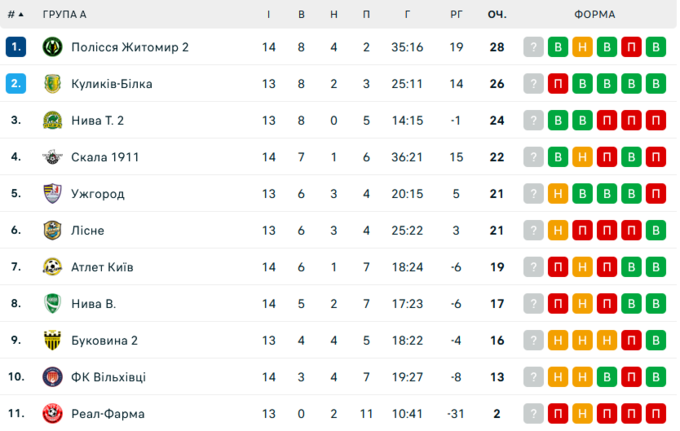Click the Ужгород team crest
Screen dimensions: 680x431
53,194
